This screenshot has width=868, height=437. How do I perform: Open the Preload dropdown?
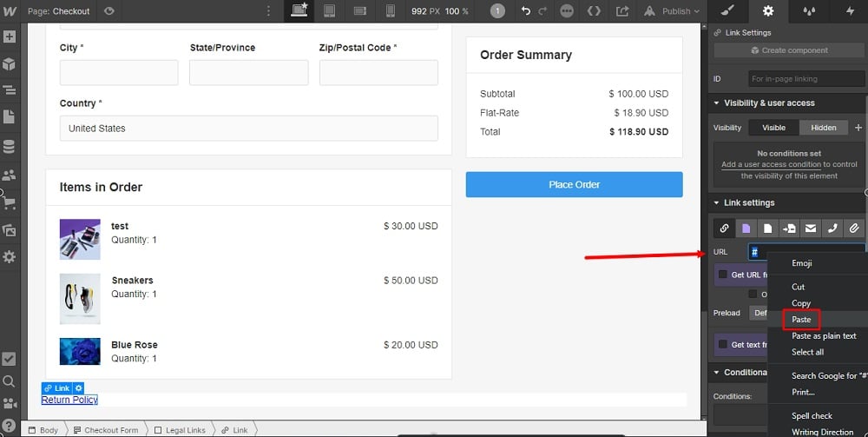pos(759,313)
